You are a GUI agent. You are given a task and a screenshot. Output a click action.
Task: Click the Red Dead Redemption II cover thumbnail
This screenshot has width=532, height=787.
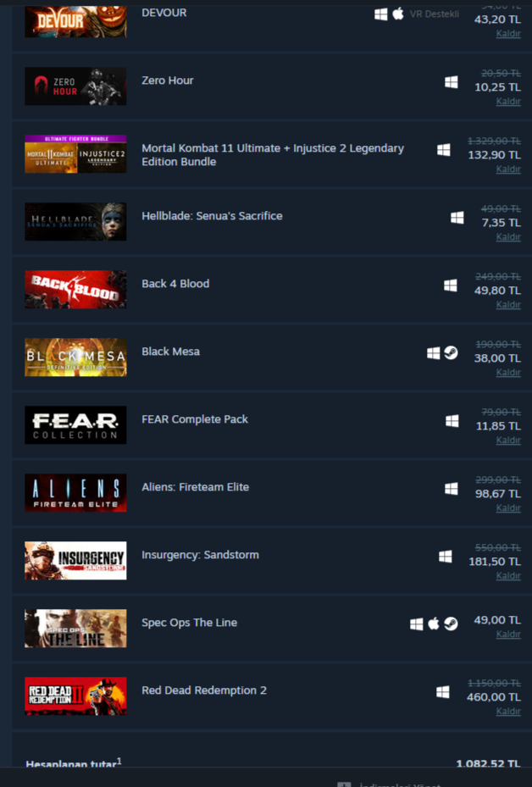pos(75,696)
